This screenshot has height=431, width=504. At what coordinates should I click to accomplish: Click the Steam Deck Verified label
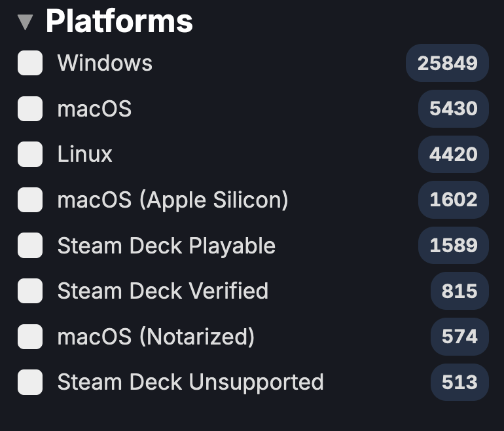point(163,291)
